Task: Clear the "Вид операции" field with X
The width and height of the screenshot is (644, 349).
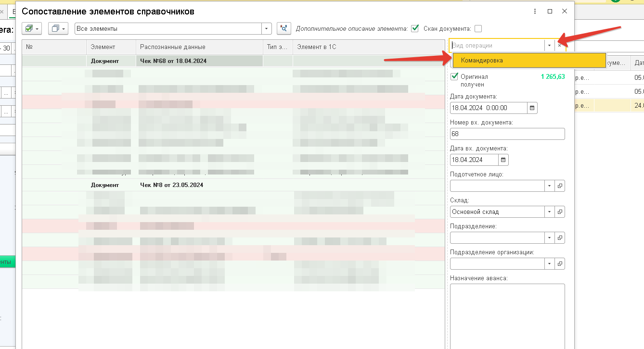Action: 559,45
